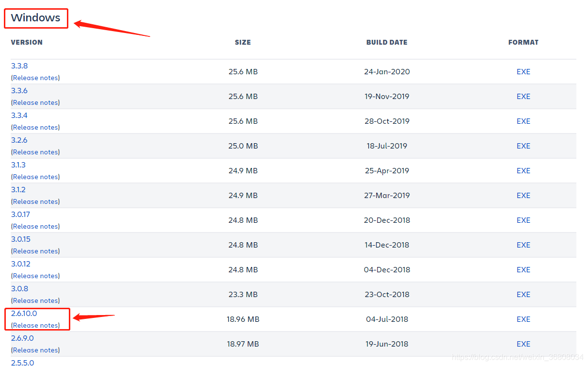Screen dimensions: 588x366
Task: View Release notes for 3.0.15
Action: point(35,251)
